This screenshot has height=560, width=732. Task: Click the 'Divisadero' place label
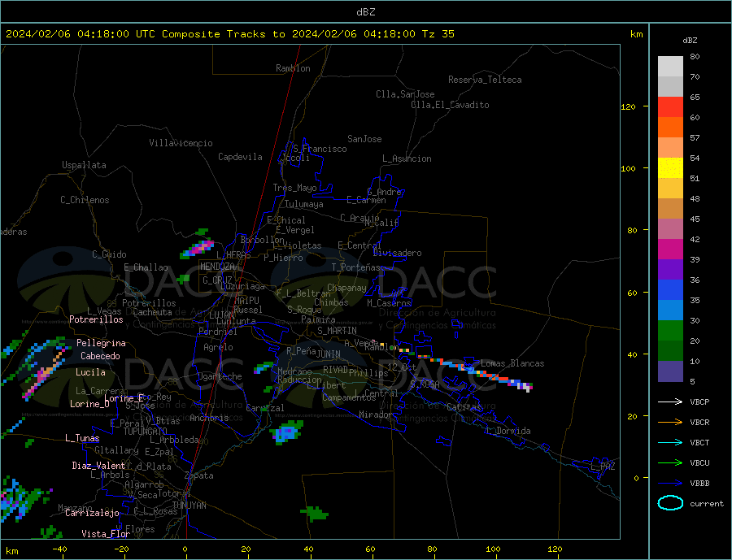pyautogui.click(x=397, y=253)
